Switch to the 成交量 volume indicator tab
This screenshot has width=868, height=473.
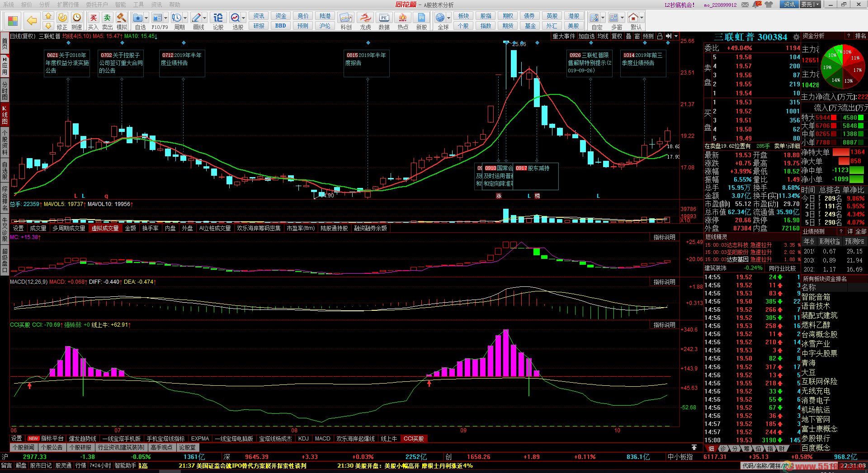(x=38, y=228)
